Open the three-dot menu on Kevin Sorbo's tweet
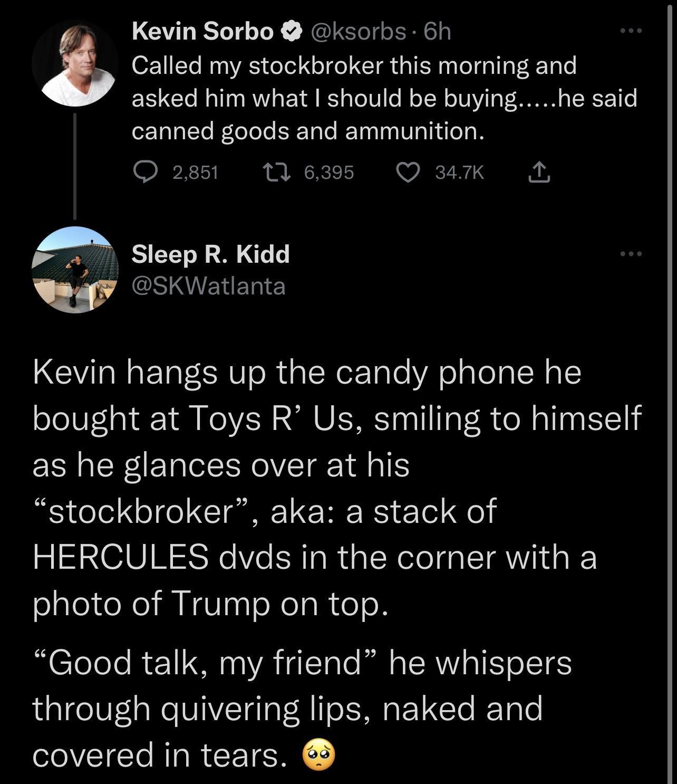Viewport: 677px width, 784px height. [x=634, y=31]
